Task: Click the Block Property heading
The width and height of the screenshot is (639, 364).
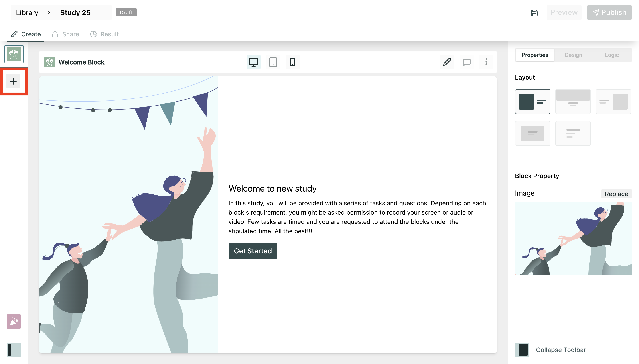Action: coord(537,176)
